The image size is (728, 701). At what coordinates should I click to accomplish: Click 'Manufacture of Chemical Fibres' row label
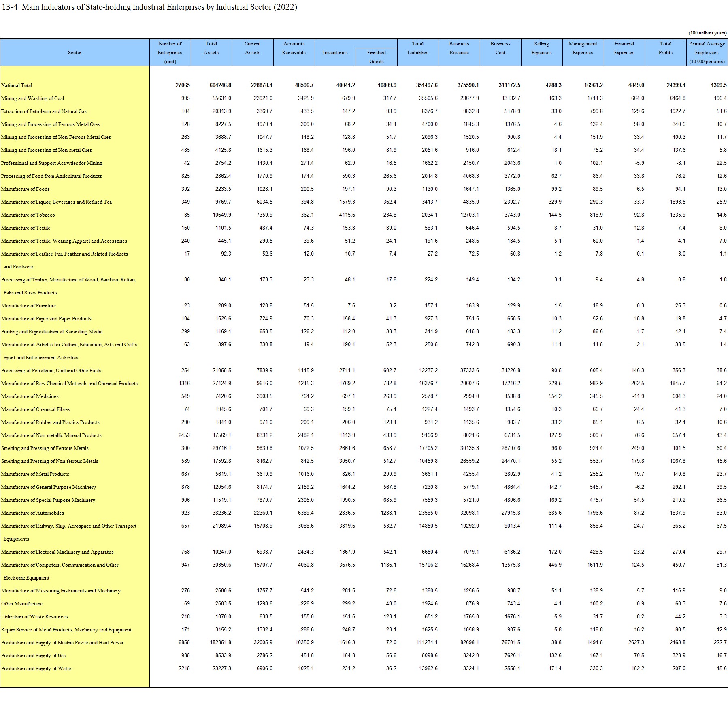[35, 409]
